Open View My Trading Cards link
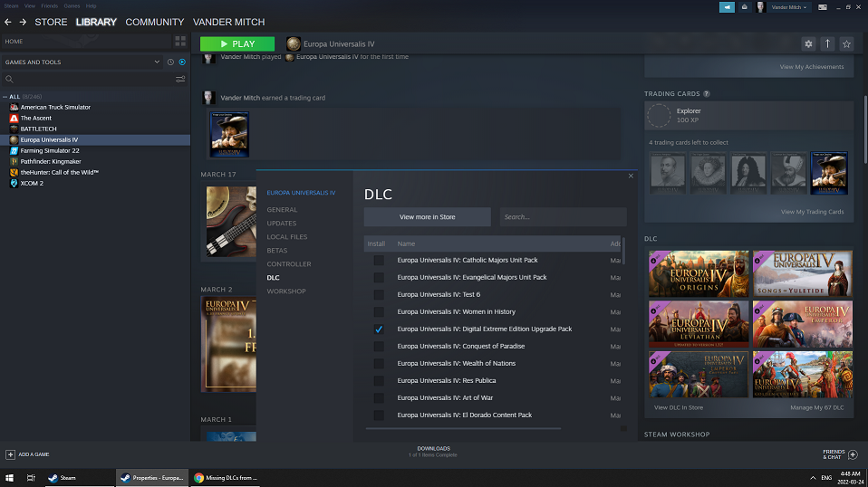The image size is (868, 487). click(812, 212)
